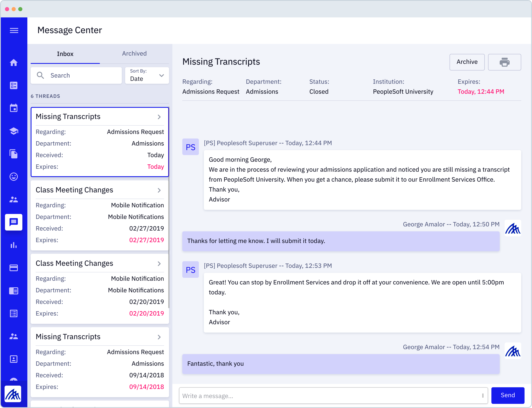Click the 'Great! You can stop by' message
The width and height of the screenshot is (532, 408).
pos(362,302)
